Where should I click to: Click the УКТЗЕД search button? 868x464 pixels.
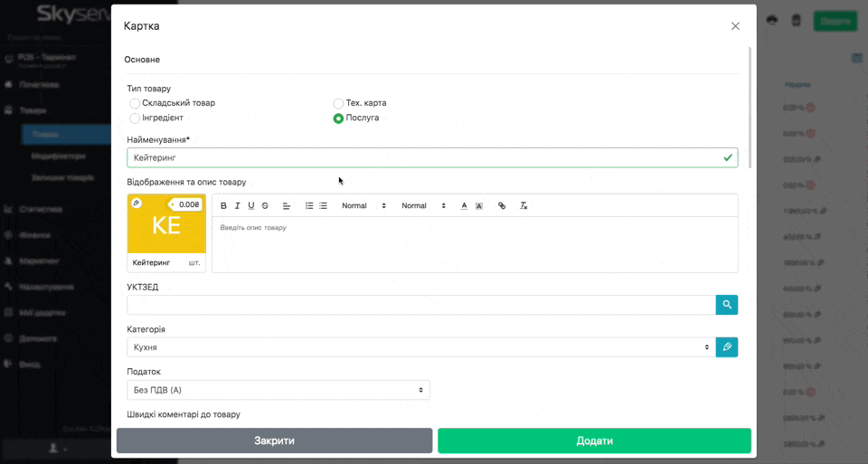click(x=726, y=305)
